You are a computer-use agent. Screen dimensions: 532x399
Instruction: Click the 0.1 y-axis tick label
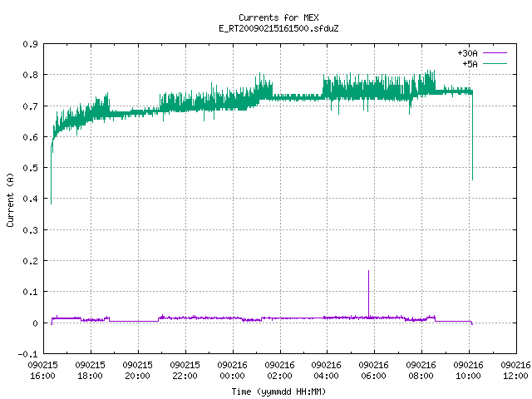click(x=30, y=292)
